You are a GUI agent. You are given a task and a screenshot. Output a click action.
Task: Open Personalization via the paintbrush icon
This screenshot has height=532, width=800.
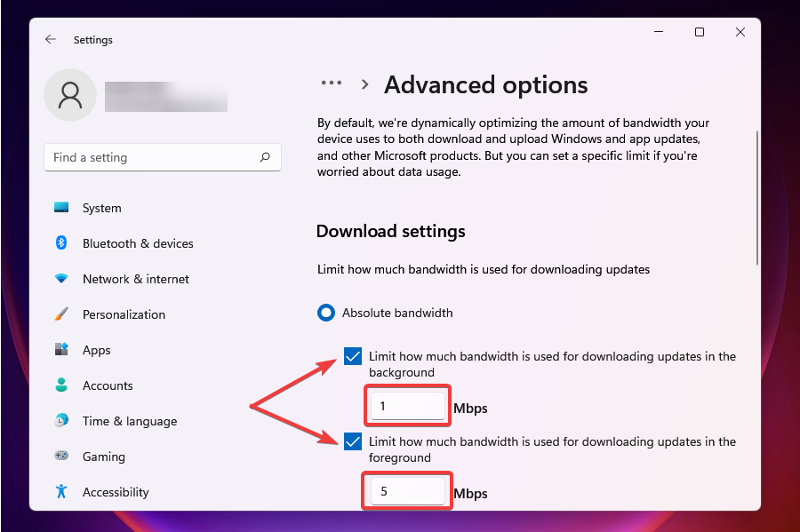pyautogui.click(x=60, y=314)
